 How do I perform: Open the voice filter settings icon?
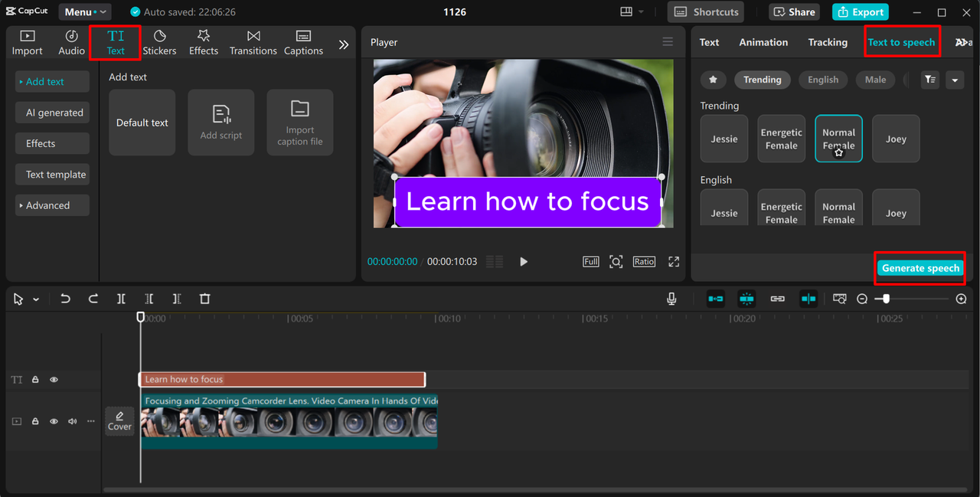[x=930, y=80]
